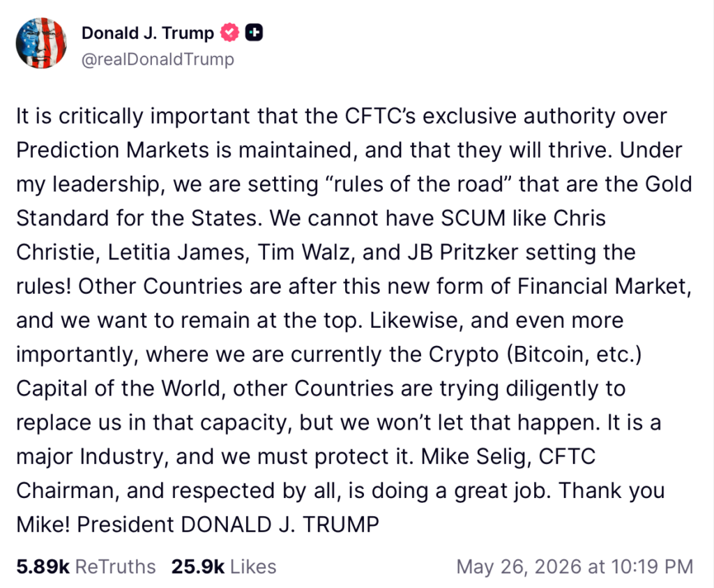Image resolution: width=714 pixels, height=588 pixels.
Task: Click the phrase Prediction Markets
Action: [112, 150]
